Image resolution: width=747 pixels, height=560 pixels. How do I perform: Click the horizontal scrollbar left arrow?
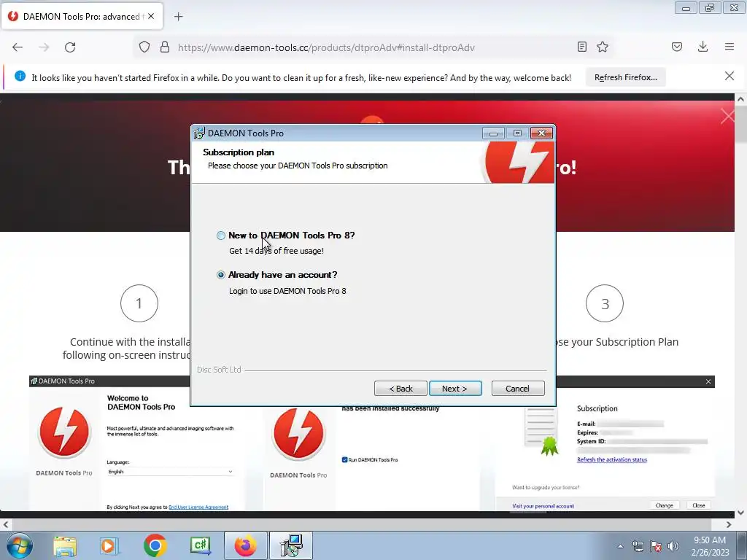(x=6, y=524)
